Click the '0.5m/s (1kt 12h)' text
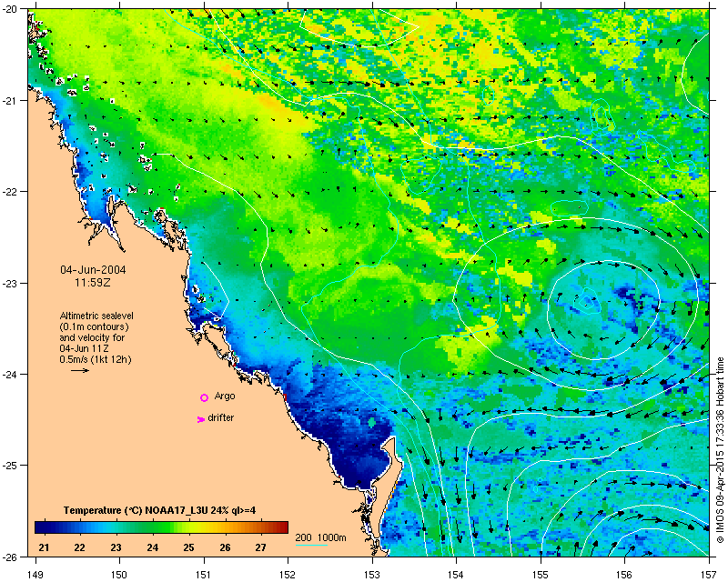 (x=96, y=359)
